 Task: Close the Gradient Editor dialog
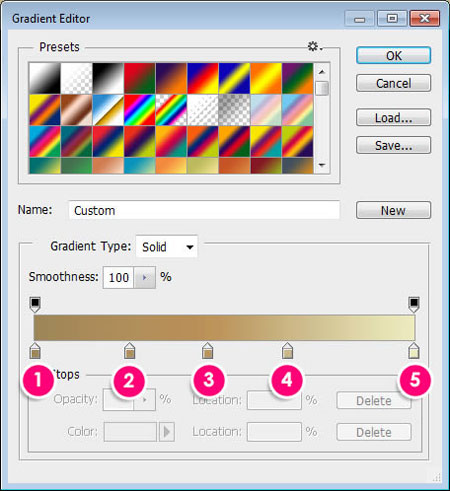pos(425,19)
